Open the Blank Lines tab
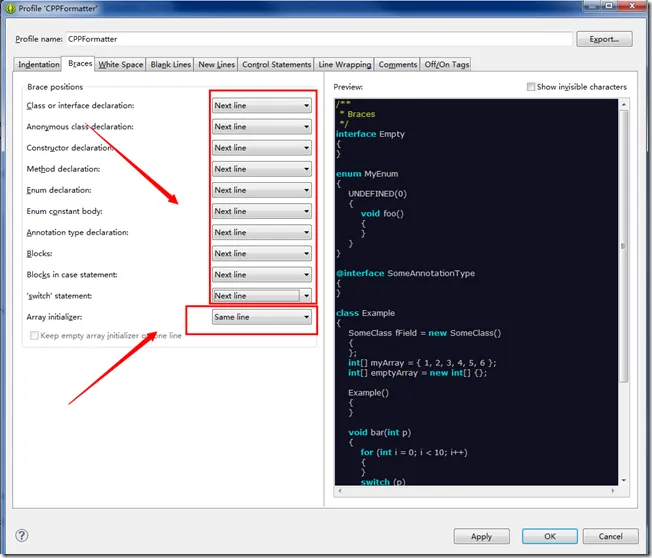This screenshot has height=558, width=652. tap(170, 64)
